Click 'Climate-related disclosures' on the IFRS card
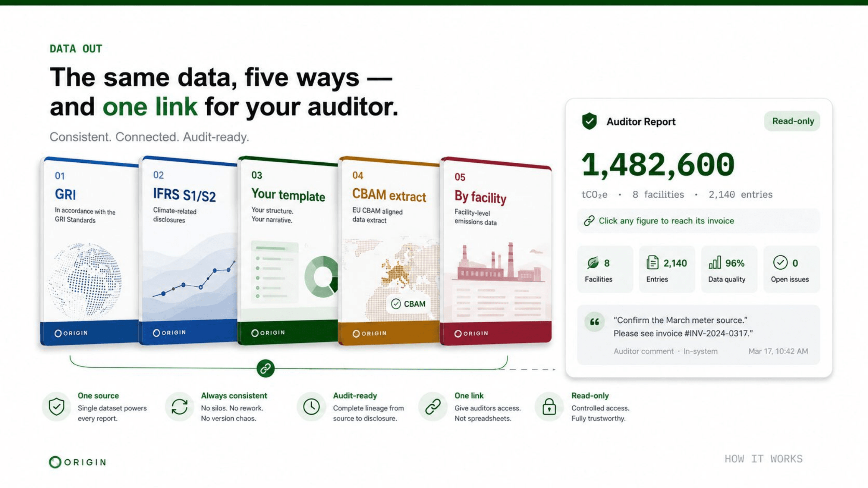868x488 pixels. (175, 215)
